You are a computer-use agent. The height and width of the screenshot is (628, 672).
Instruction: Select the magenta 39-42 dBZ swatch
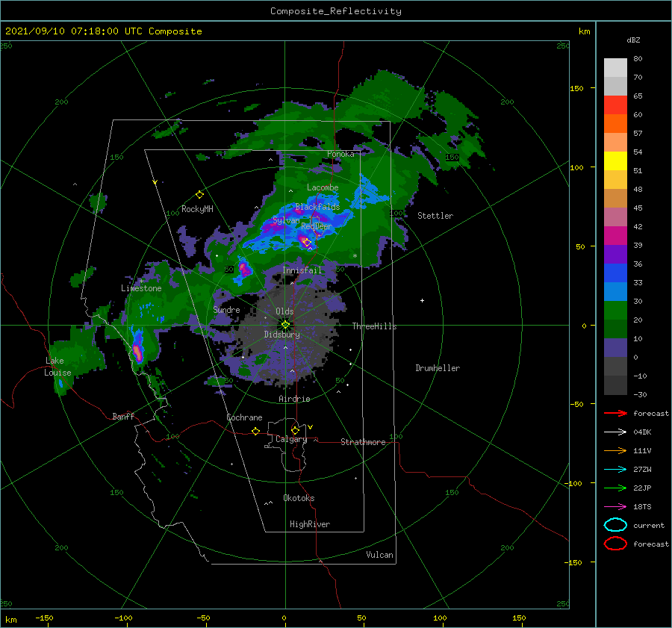(x=615, y=235)
